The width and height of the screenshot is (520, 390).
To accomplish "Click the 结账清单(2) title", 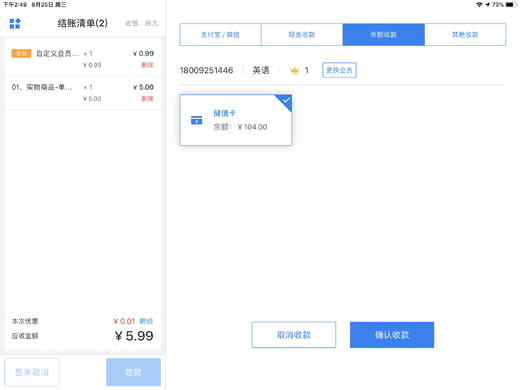I will click(83, 23).
